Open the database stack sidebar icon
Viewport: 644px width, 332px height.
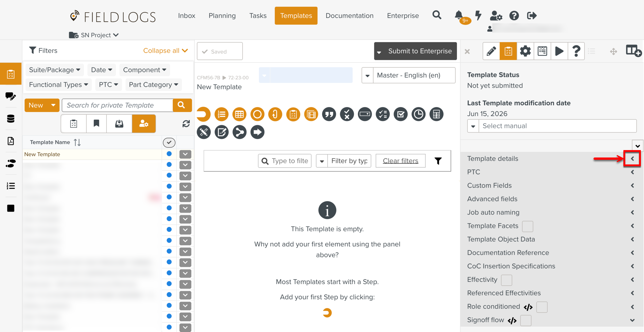click(x=11, y=119)
